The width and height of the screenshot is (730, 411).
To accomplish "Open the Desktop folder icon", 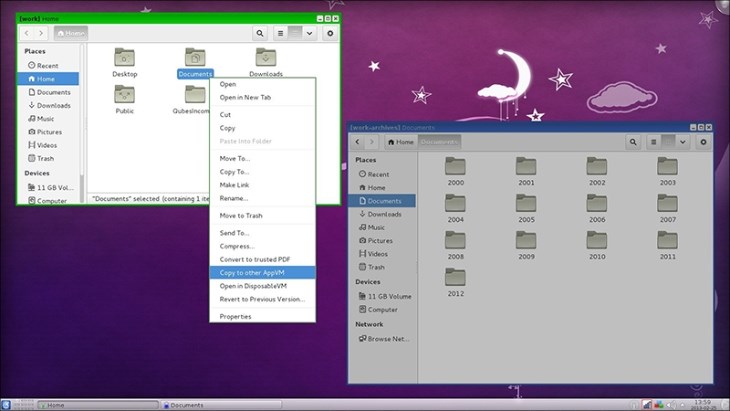I will [x=125, y=63].
